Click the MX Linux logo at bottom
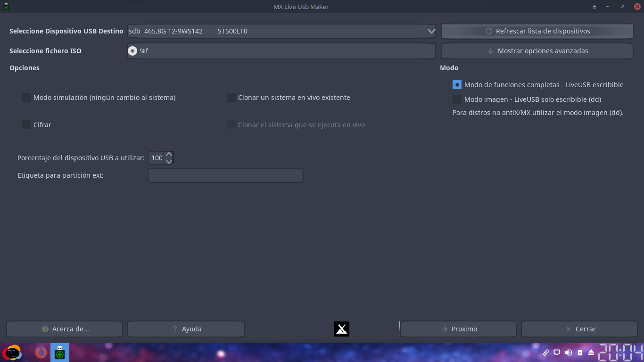Image resolution: width=644 pixels, height=362 pixels. point(342,329)
